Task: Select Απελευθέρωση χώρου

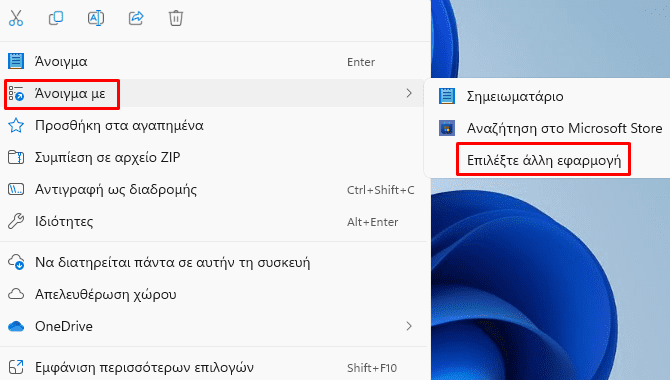Action: pyautogui.click(x=214, y=294)
